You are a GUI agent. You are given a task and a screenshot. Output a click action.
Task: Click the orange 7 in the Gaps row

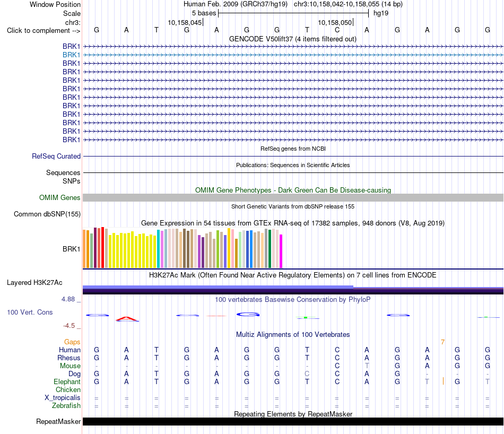tap(442, 342)
